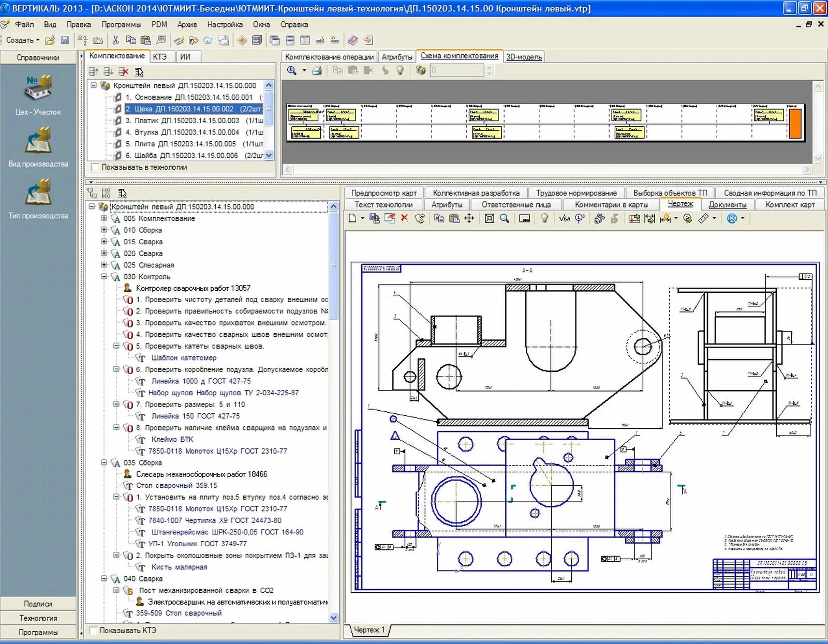Click the technology tree vertical scrollbar
Screen dimensions: 828x644
[334, 412]
